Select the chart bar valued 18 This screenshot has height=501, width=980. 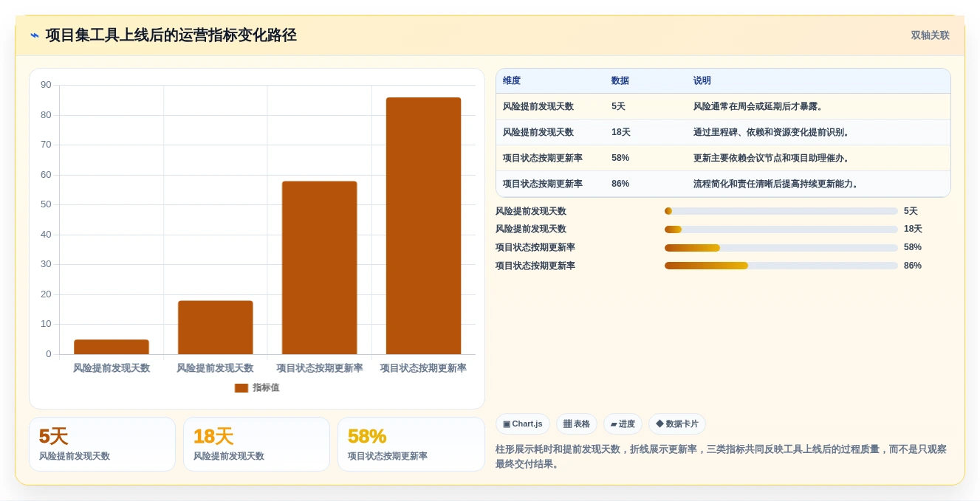[x=216, y=328]
